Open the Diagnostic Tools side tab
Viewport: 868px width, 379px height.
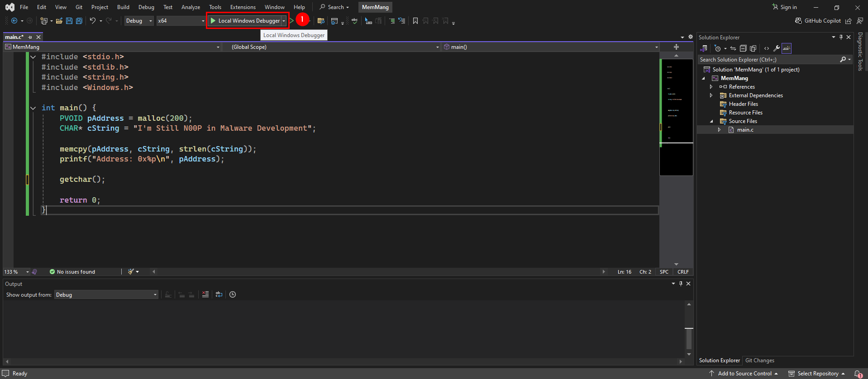coord(860,52)
